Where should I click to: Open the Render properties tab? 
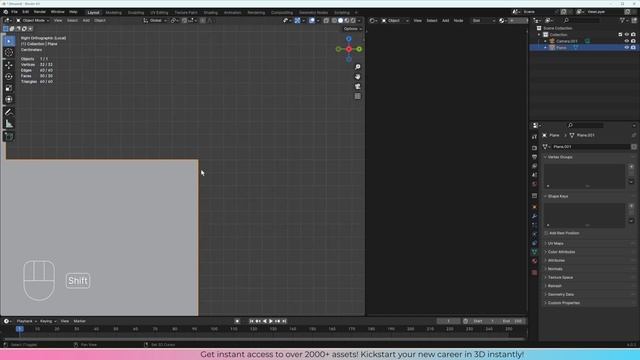534,148
